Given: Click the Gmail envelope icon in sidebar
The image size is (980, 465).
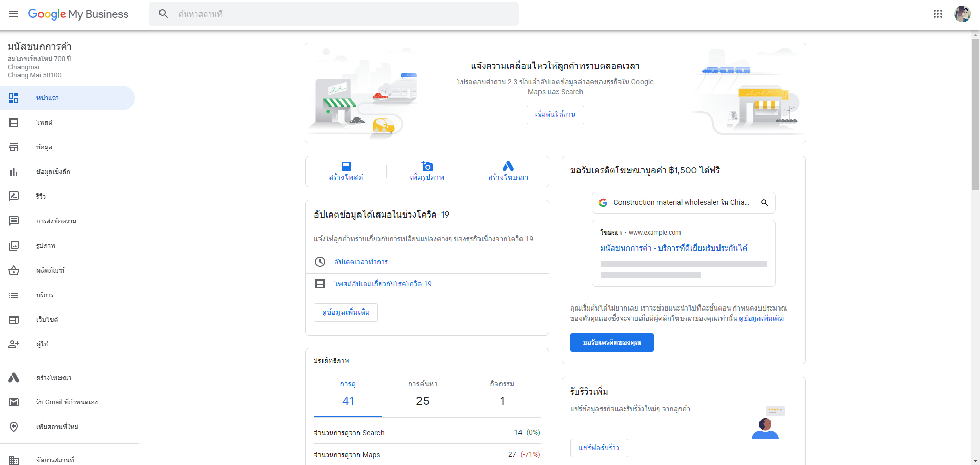Looking at the screenshot, I should point(14,402).
